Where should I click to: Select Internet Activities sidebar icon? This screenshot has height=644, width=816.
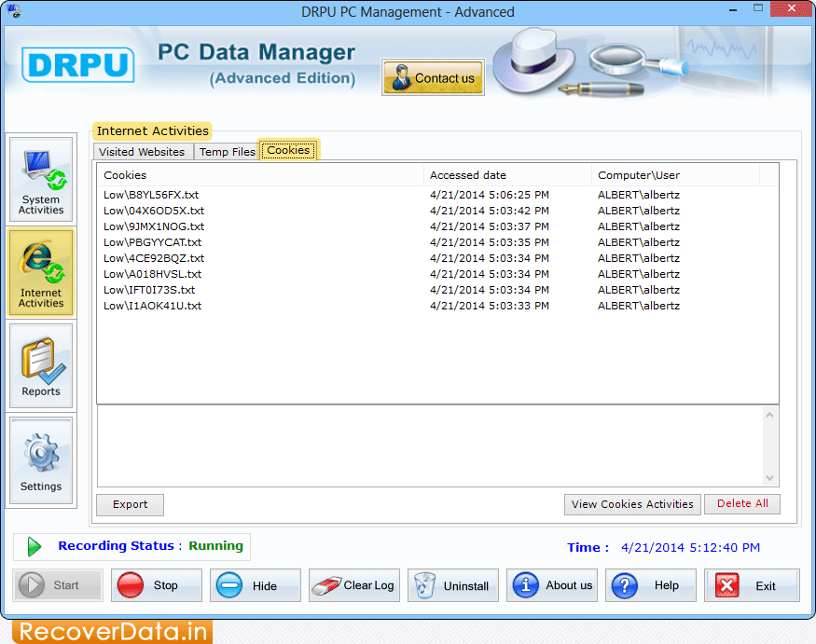click(41, 272)
